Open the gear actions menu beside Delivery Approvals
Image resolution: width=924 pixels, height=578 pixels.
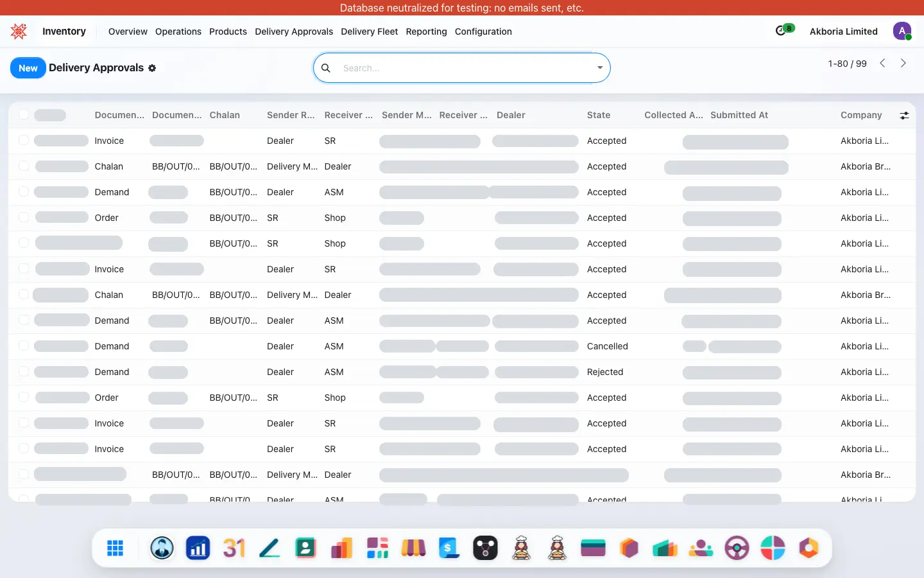152,68
